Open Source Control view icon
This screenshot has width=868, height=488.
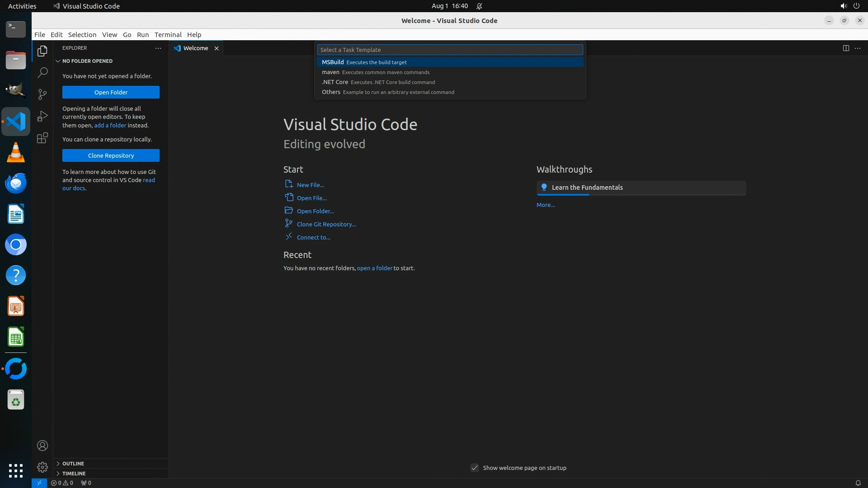tap(42, 94)
